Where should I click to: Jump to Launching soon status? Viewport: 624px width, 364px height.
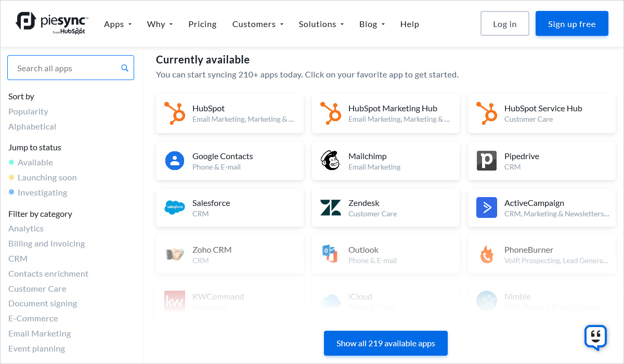47,177
